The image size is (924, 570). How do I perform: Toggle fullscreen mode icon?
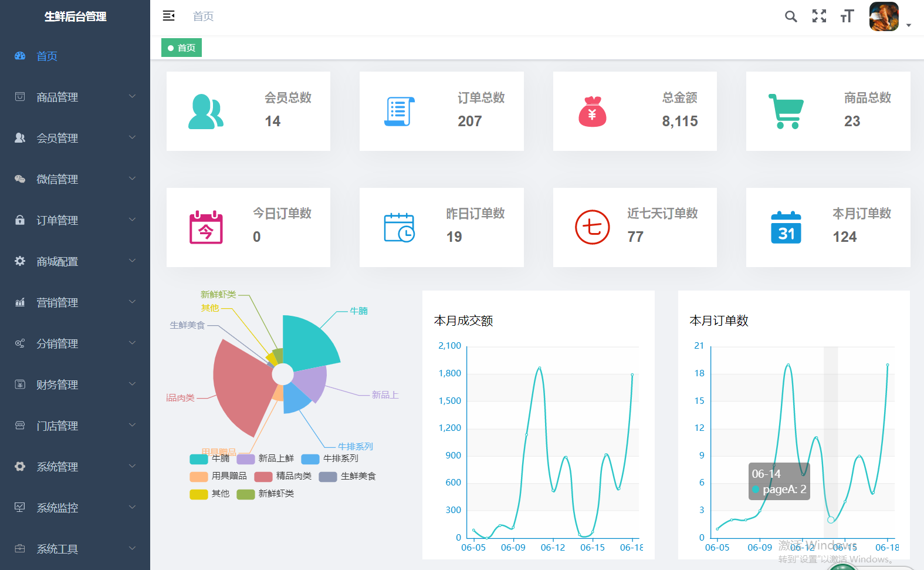pos(819,16)
